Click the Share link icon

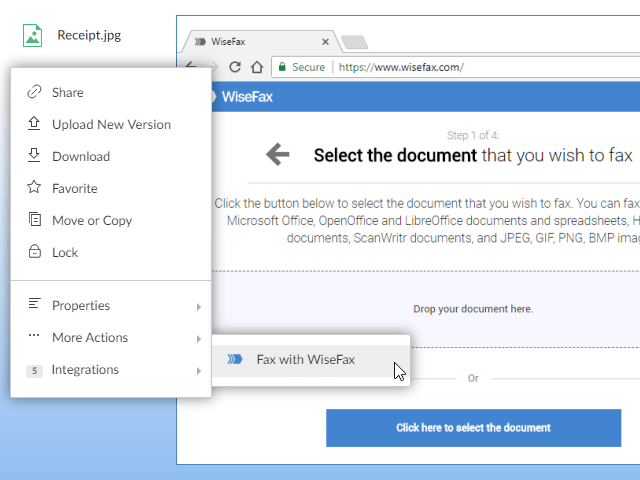pyautogui.click(x=34, y=92)
